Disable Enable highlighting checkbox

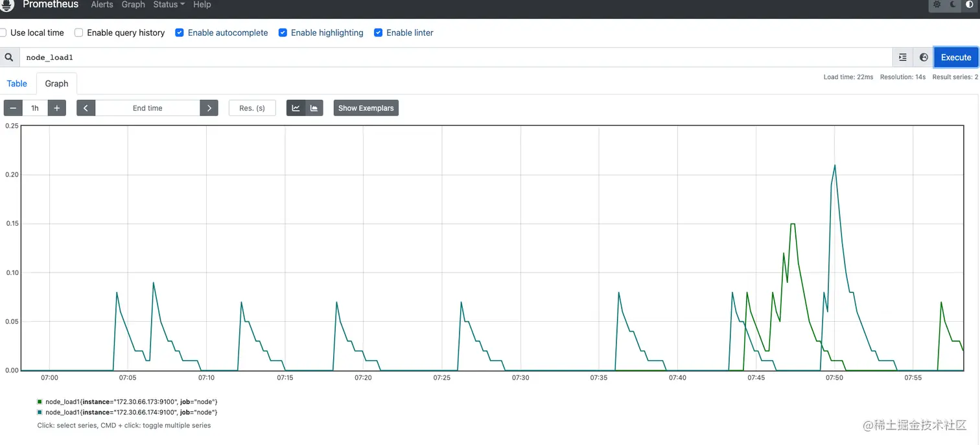point(283,32)
